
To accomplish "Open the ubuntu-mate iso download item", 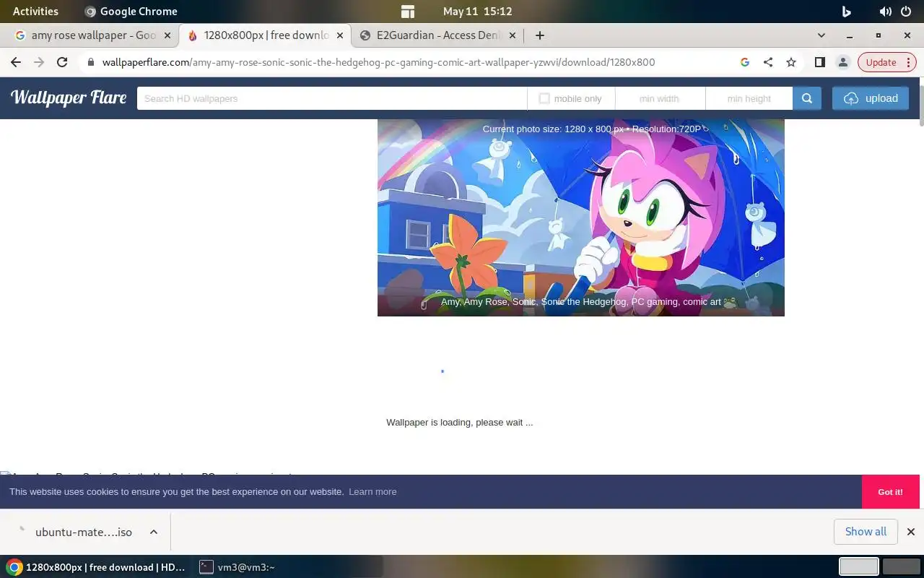I will (x=76, y=532).
